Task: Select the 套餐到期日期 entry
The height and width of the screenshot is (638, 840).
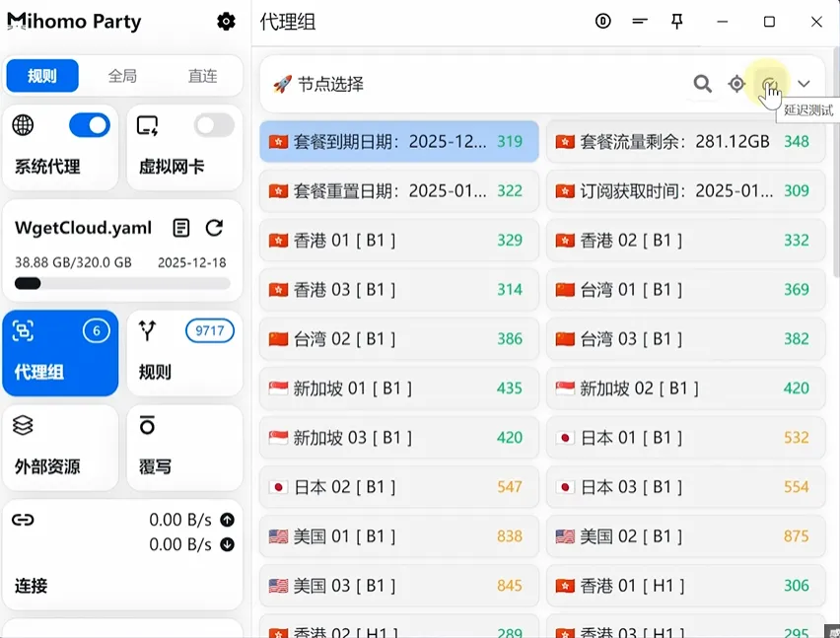Action: click(x=398, y=141)
